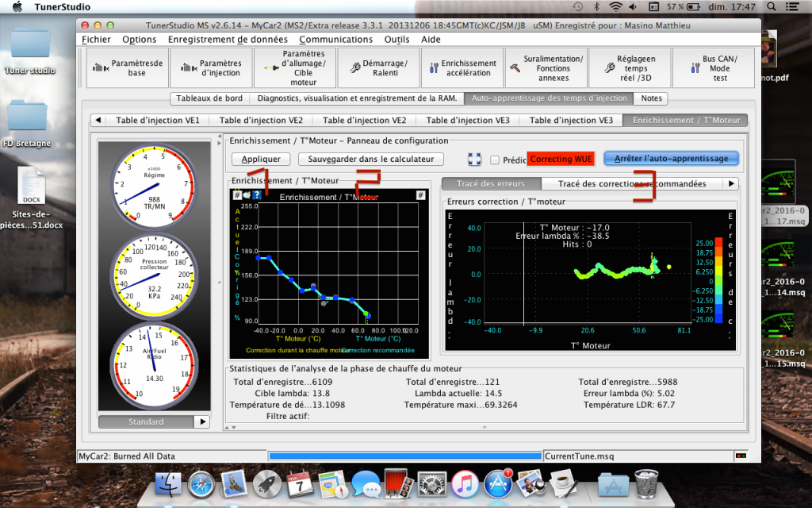812x508 pixels.
Task: Launch Safari from the Dock
Action: pos(201,485)
